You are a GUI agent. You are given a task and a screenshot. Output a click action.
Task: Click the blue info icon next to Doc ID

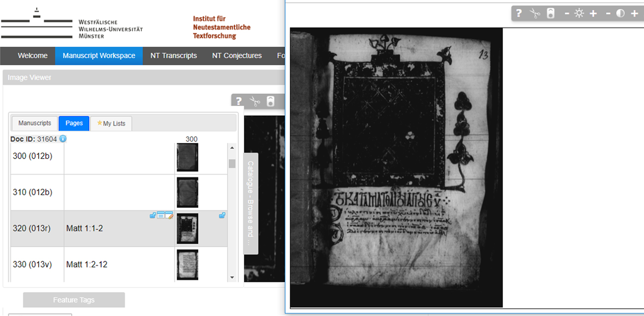[x=63, y=139]
